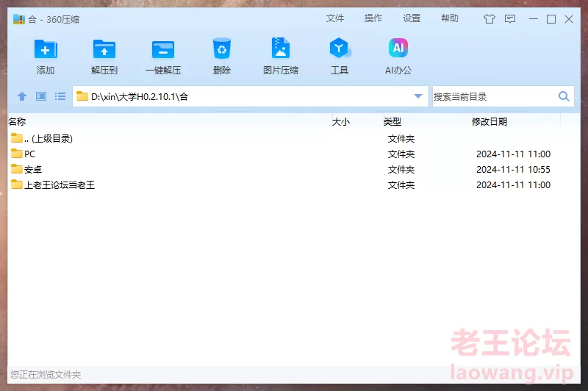Image resolution: width=588 pixels, height=391 pixels.
Task: Sort by 名称 column header
Action: coord(17,121)
